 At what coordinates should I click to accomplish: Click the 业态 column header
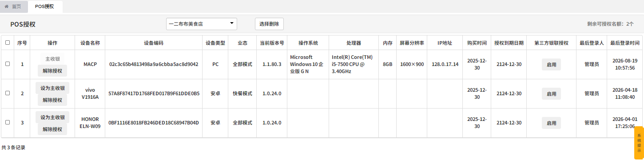pyautogui.click(x=242, y=43)
